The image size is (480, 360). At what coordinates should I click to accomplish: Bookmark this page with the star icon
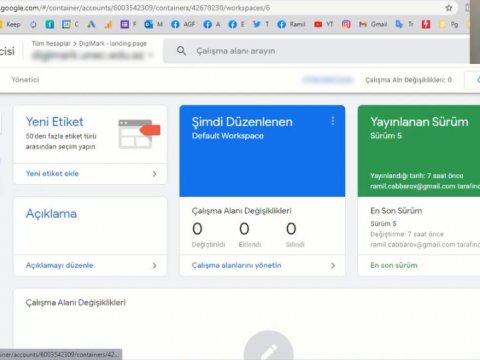pyautogui.click(x=449, y=8)
